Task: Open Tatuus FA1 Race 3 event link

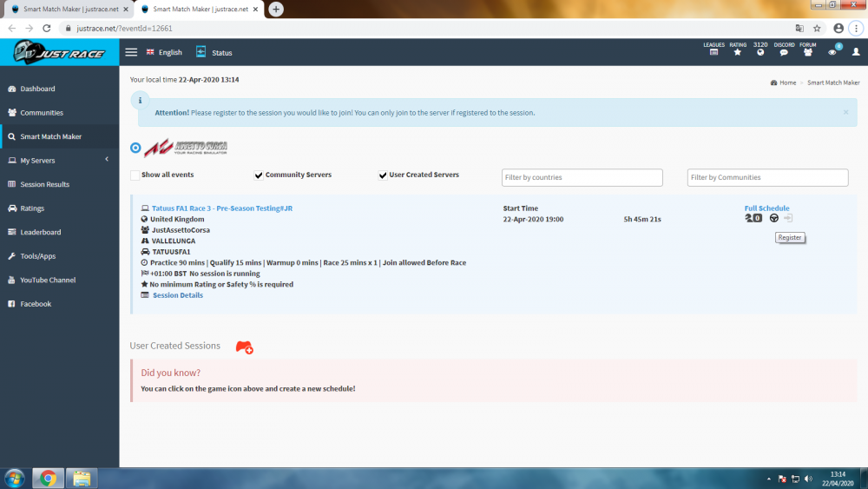Action: point(222,208)
